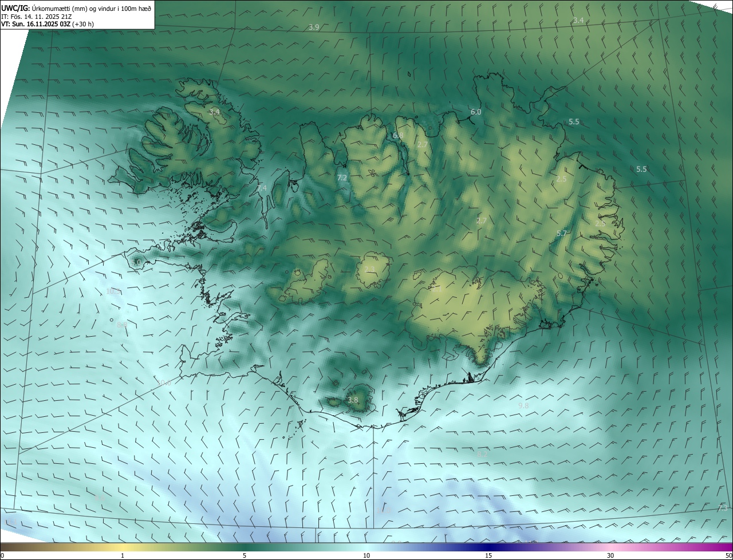Viewport: 733px width, 560px height.
Task: Click the 8.2 value label on map
Action: pos(482,453)
